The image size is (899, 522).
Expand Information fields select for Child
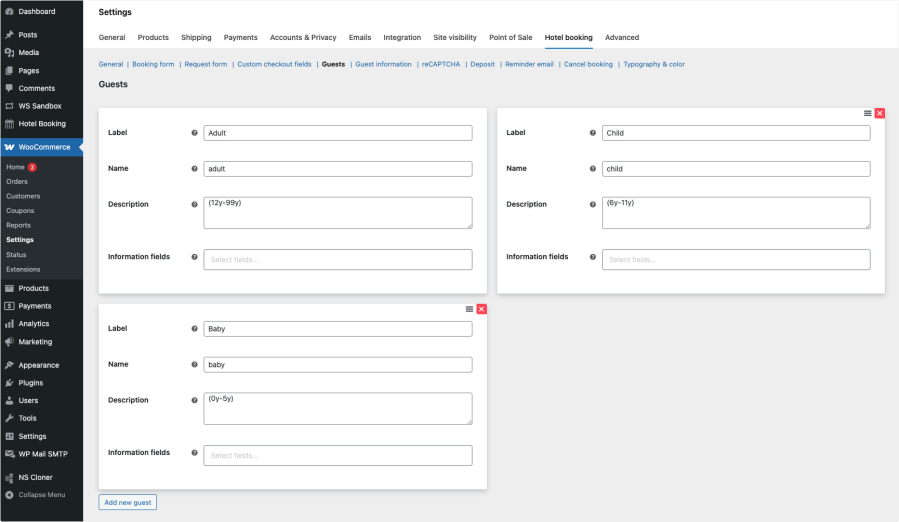[735, 260]
